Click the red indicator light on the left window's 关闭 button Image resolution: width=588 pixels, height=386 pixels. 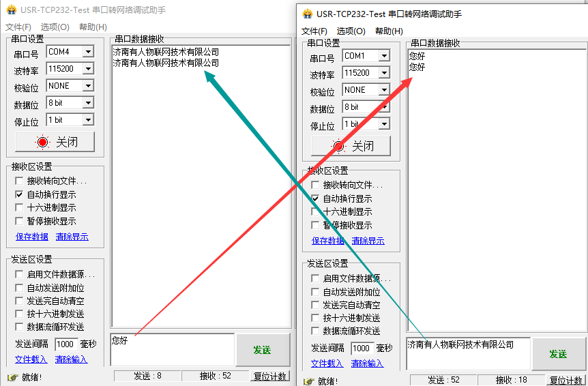click(42, 142)
